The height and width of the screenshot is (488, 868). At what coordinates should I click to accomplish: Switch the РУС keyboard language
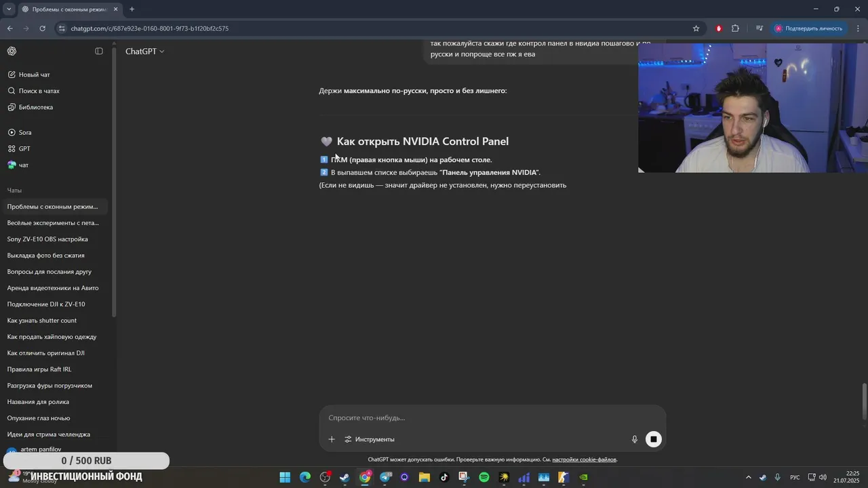pos(795,477)
